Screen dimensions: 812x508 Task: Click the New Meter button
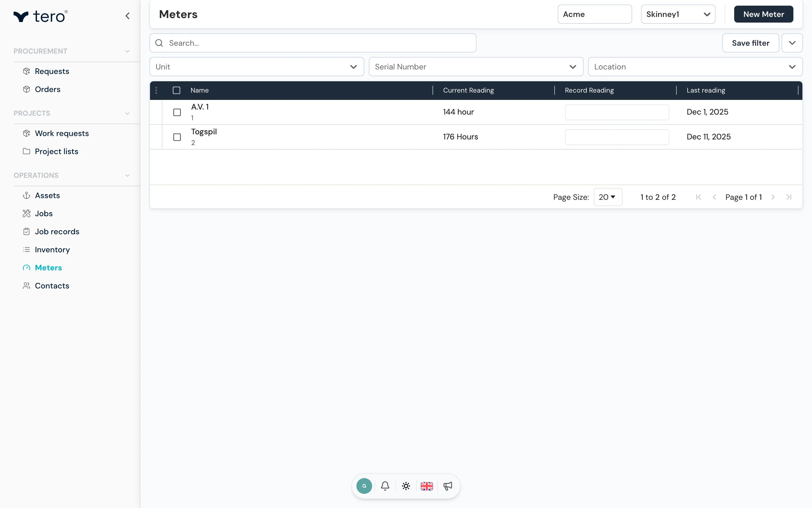[x=763, y=14]
